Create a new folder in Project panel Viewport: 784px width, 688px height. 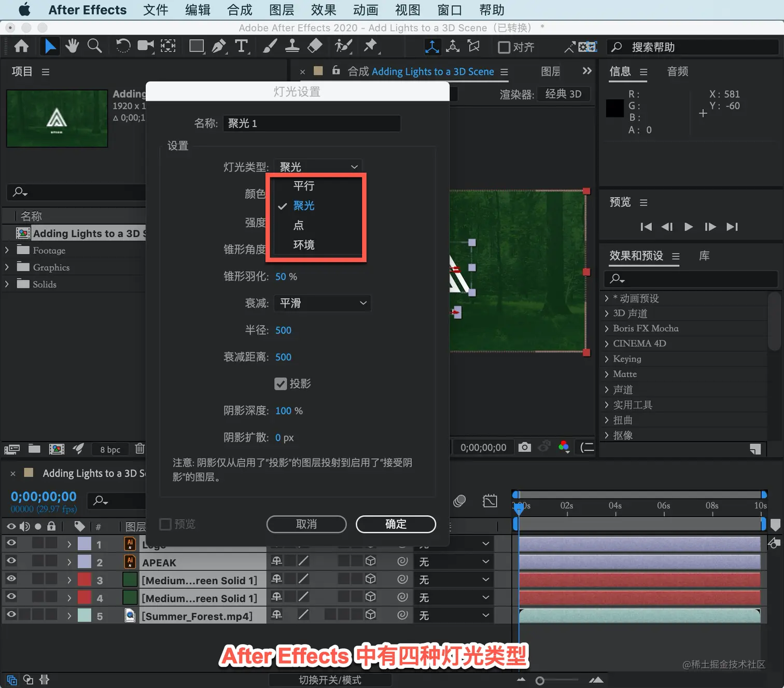click(34, 449)
